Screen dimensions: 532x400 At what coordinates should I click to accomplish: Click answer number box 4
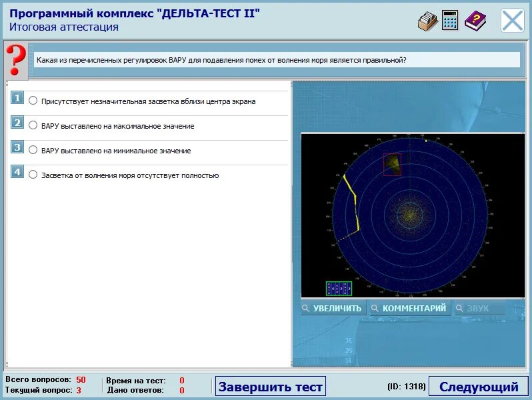tap(17, 172)
